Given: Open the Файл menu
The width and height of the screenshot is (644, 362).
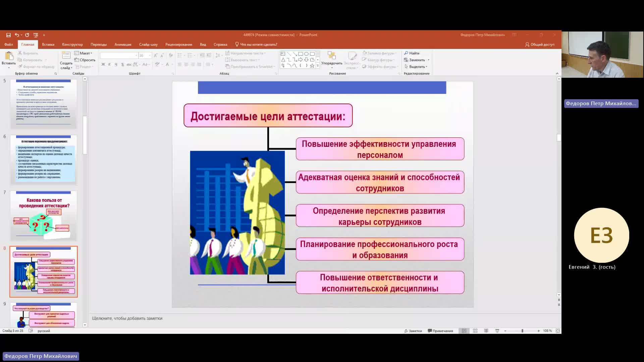Looking at the screenshot, I should pyautogui.click(x=9, y=44).
